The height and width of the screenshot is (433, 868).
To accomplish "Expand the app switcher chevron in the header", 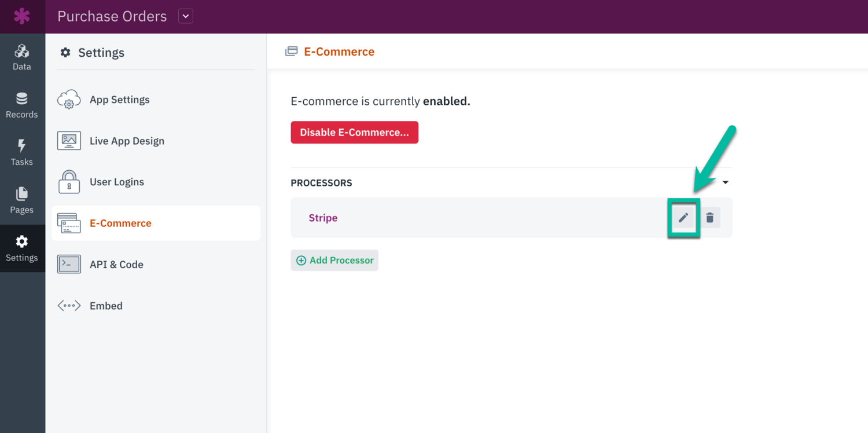I will (x=185, y=16).
